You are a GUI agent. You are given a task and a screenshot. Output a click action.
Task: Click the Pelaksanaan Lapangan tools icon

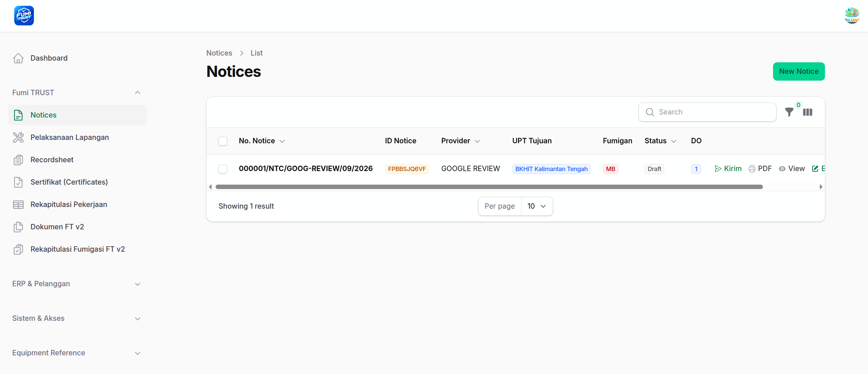pyautogui.click(x=18, y=138)
